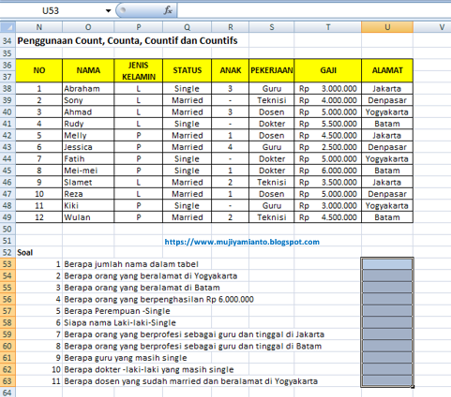Select the cell with name Kiki
451x397 pixels.
88,206
